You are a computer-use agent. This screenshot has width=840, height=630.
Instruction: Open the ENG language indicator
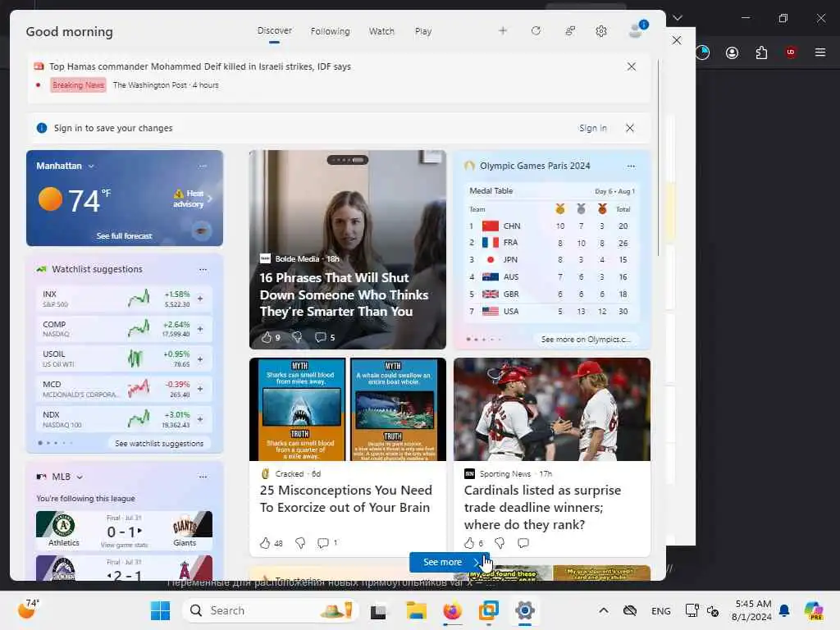tap(660, 610)
